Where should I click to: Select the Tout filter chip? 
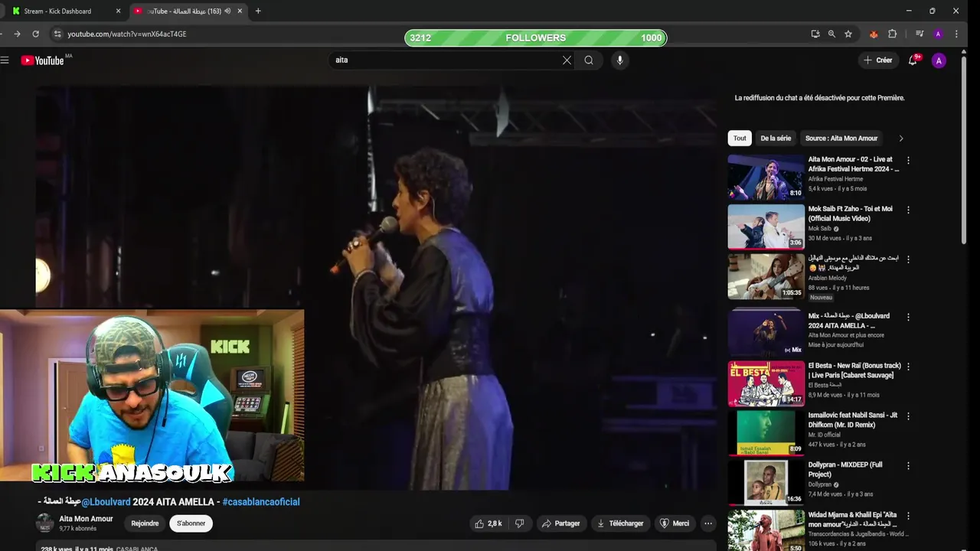[x=740, y=139]
